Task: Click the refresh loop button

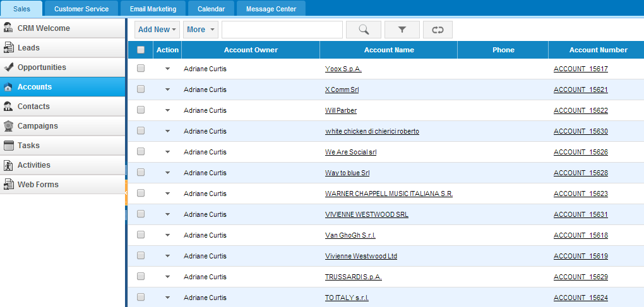Action: click(x=438, y=30)
